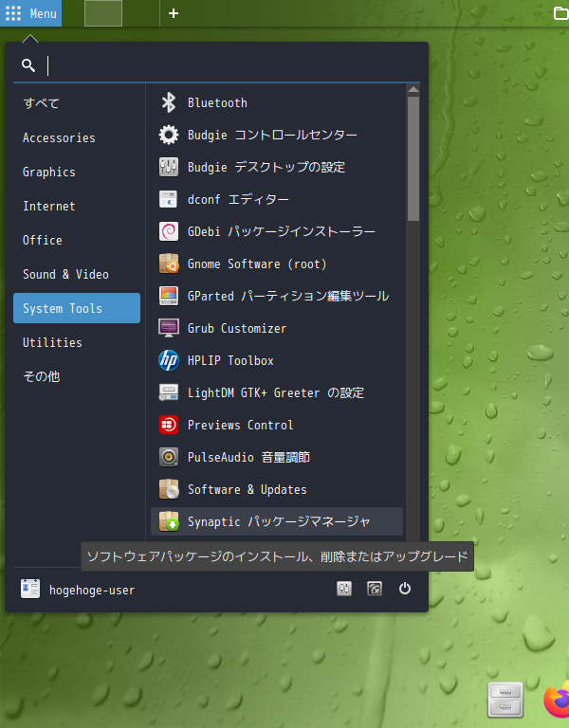Select the Internet category
569x728 pixels.
point(77,206)
